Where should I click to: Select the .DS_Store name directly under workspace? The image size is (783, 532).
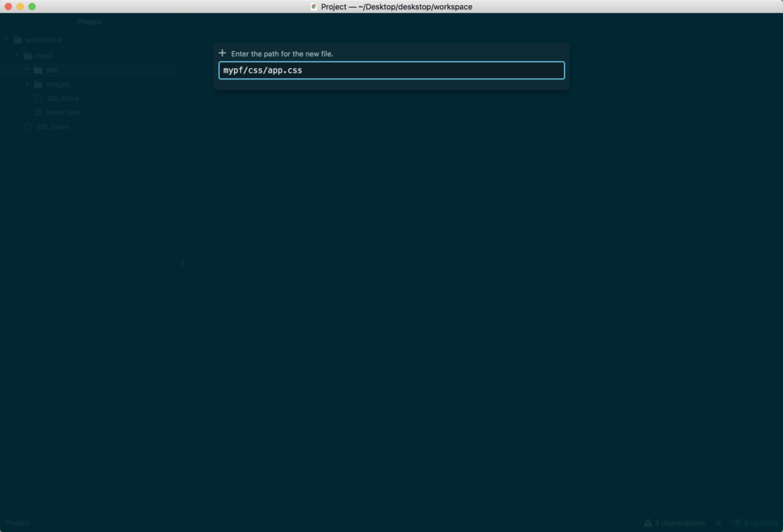coord(52,127)
